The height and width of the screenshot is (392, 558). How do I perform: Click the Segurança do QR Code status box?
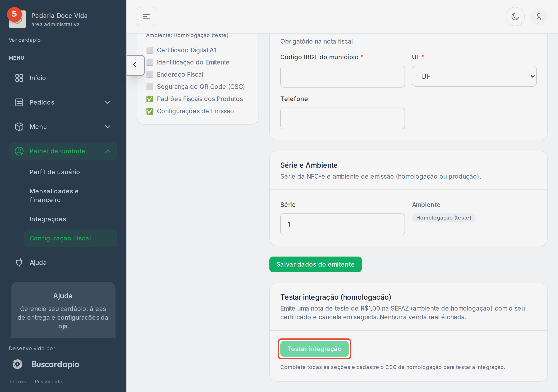click(x=150, y=87)
